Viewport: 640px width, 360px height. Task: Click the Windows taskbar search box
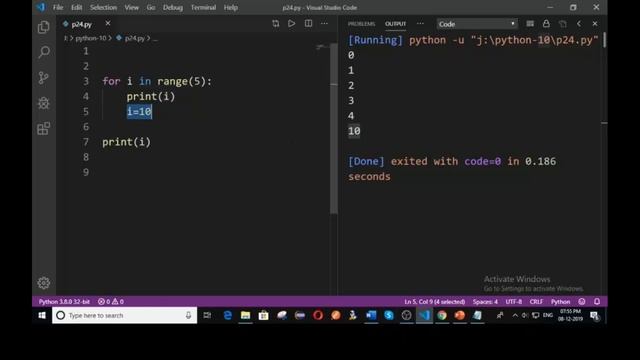pos(124,316)
